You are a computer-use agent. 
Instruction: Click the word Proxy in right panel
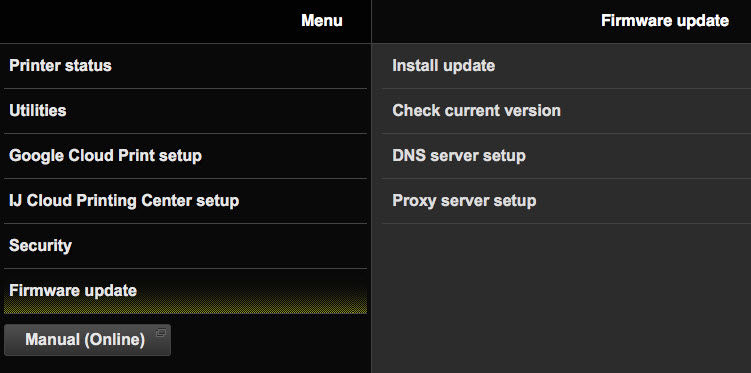[413, 201]
